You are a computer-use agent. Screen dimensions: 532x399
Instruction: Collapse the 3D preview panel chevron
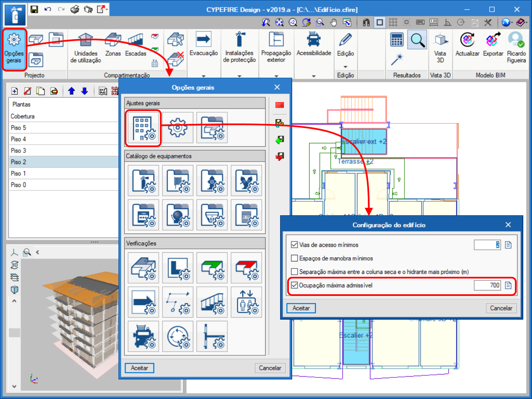point(37,252)
